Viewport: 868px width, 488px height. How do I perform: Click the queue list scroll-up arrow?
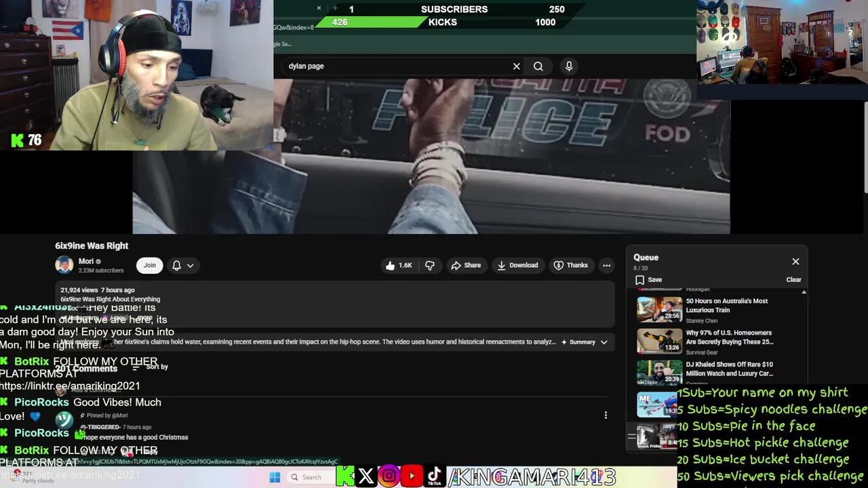[804, 292]
